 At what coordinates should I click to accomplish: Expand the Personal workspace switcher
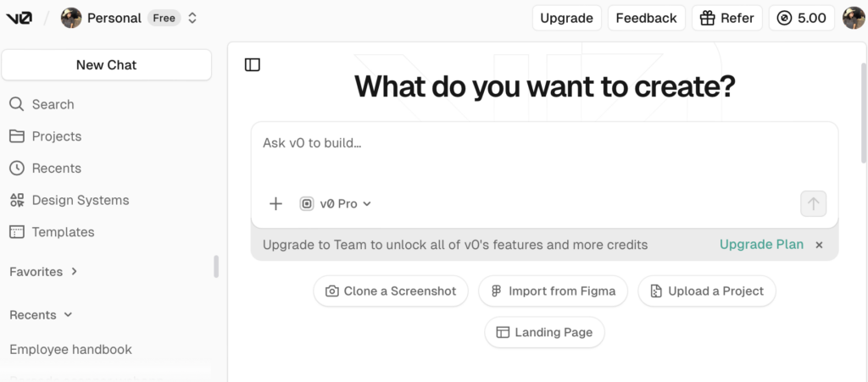pyautogui.click(x=192, y=18)
